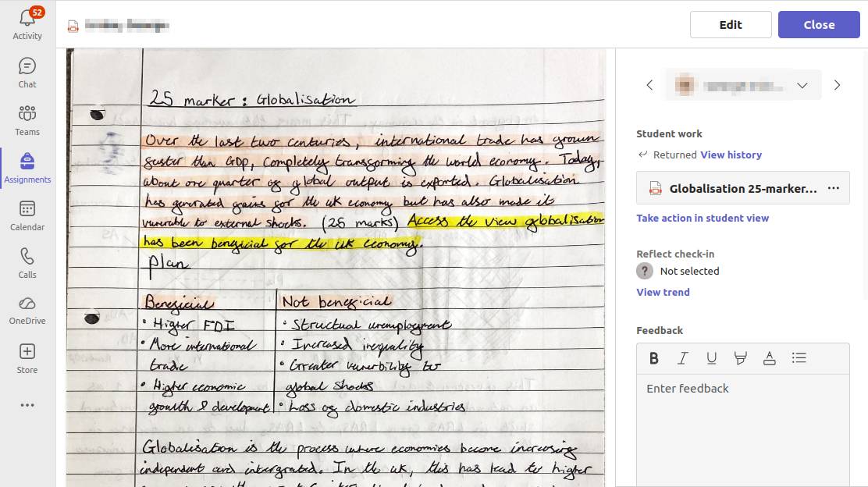Click the student's handwritten document preview
This screenshot has height=487, width=868.
(x=336, y=268)
